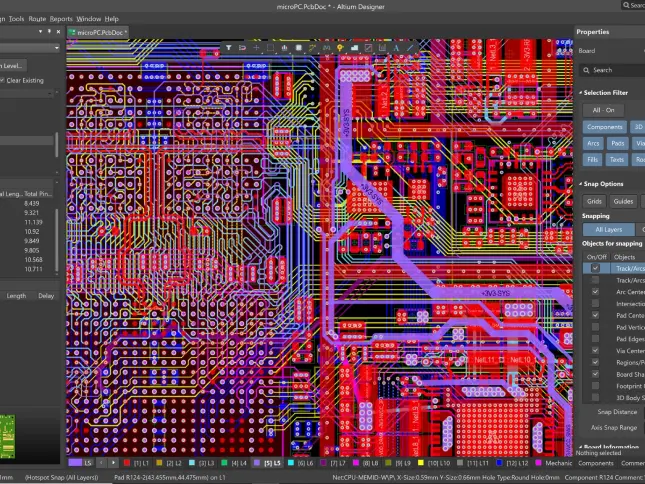The height and width of the screenshot is (484, 645).
Task: Open the Window menu
Action: tap(88, 19)
